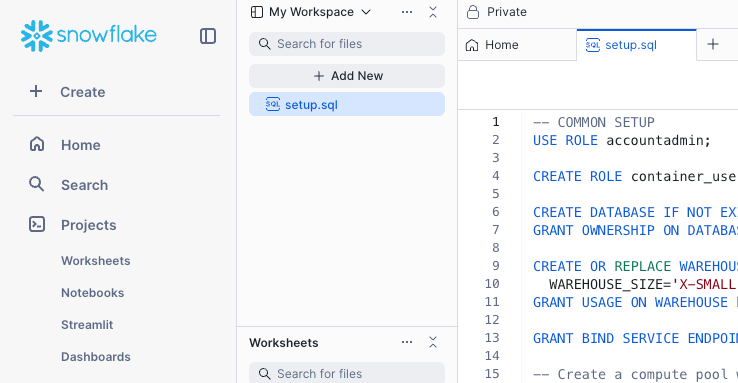Screen dimensions: 738x383
Task: Click the Worksheets panel title
Action: [284, 343]
